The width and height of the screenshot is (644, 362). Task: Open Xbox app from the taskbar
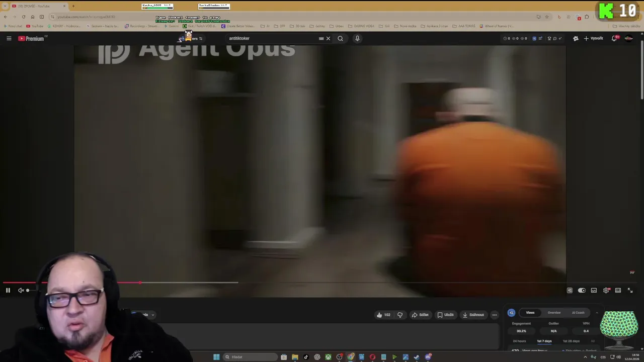(328, 357)
